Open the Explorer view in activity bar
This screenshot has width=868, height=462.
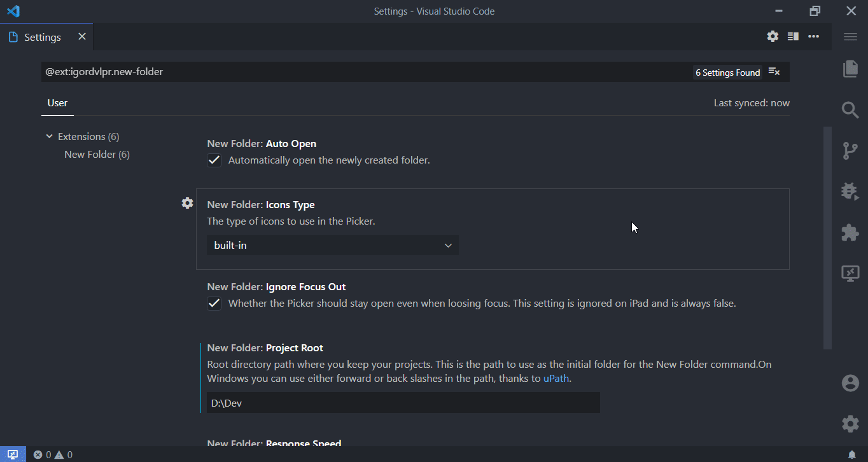pos(850,69)
